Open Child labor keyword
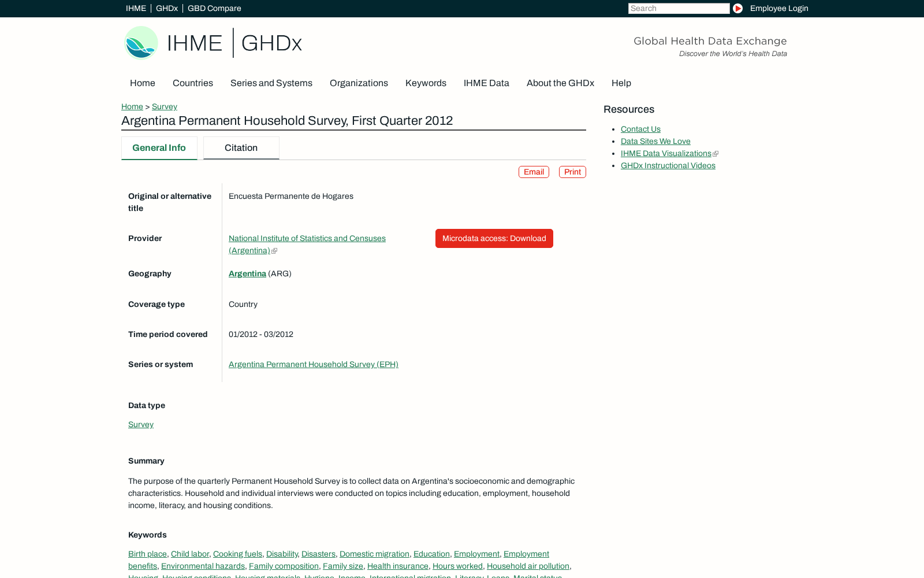This screenshot has height=578, width=924. click(190, 554)
